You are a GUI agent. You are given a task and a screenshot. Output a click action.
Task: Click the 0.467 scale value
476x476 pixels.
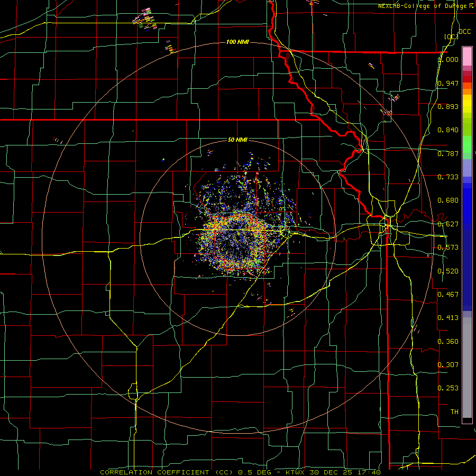[448, 295]
